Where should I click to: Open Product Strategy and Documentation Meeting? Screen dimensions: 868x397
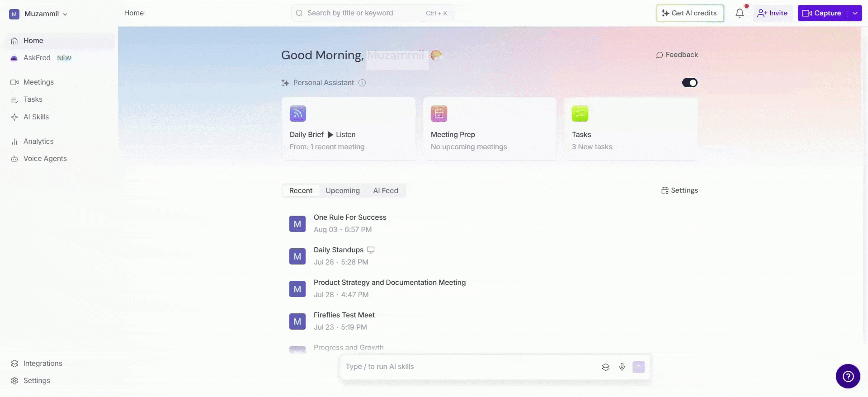tap(390, 283)
